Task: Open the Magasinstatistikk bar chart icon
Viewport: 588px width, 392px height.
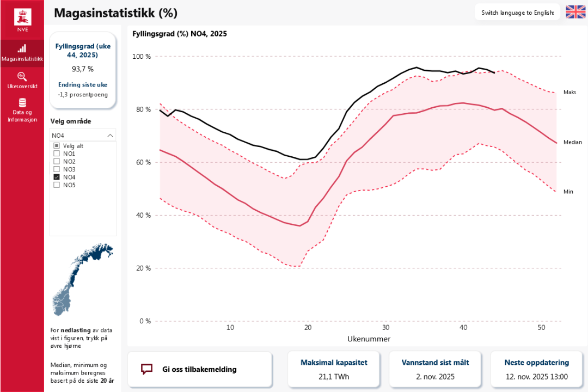Action: (22, 48)
